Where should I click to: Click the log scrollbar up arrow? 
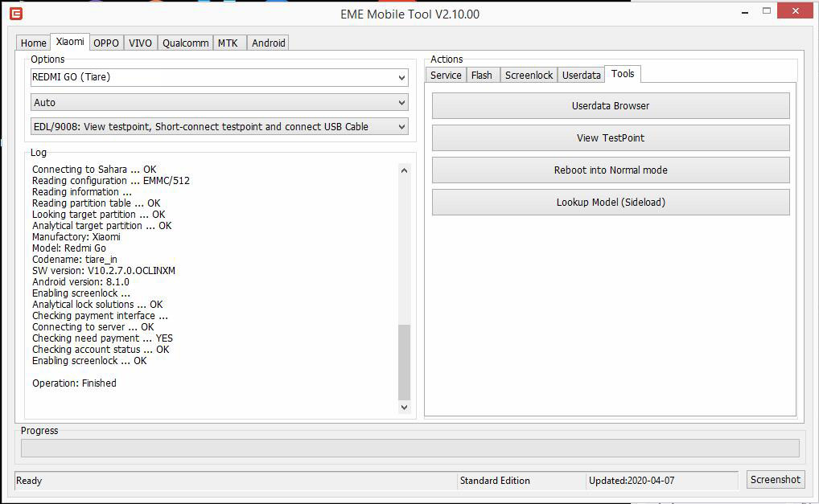point(404,170)
